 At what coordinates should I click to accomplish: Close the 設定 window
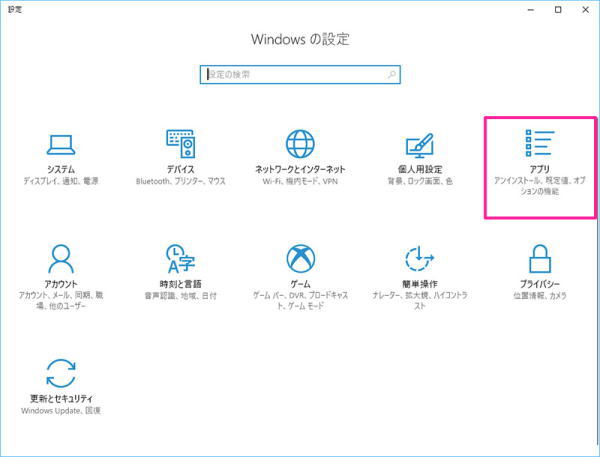585,10
